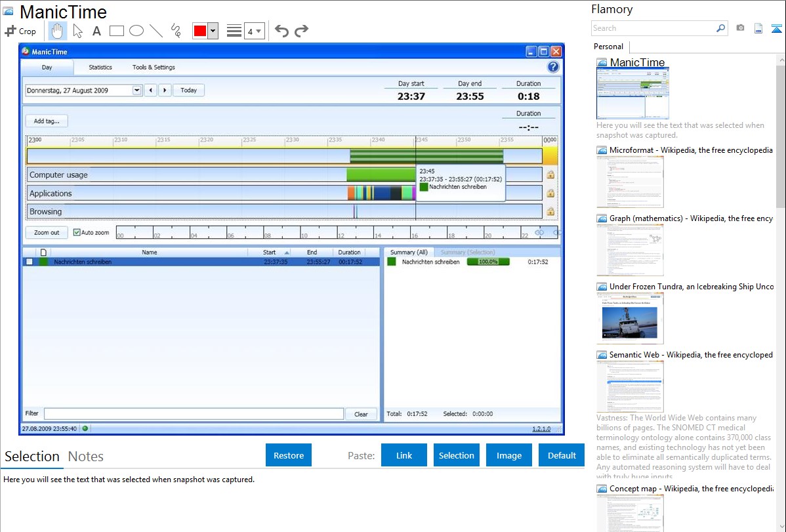Click the Paste Selection button
This screenshot has height=532, width=786.
[456, 455]
